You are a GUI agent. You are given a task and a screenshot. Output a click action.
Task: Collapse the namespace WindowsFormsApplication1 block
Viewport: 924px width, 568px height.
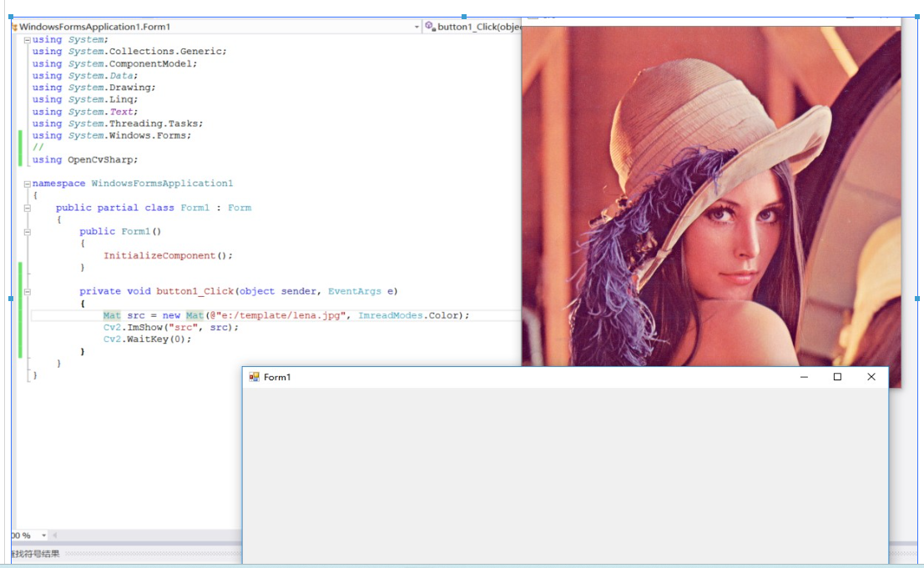[x=27, y=183]
